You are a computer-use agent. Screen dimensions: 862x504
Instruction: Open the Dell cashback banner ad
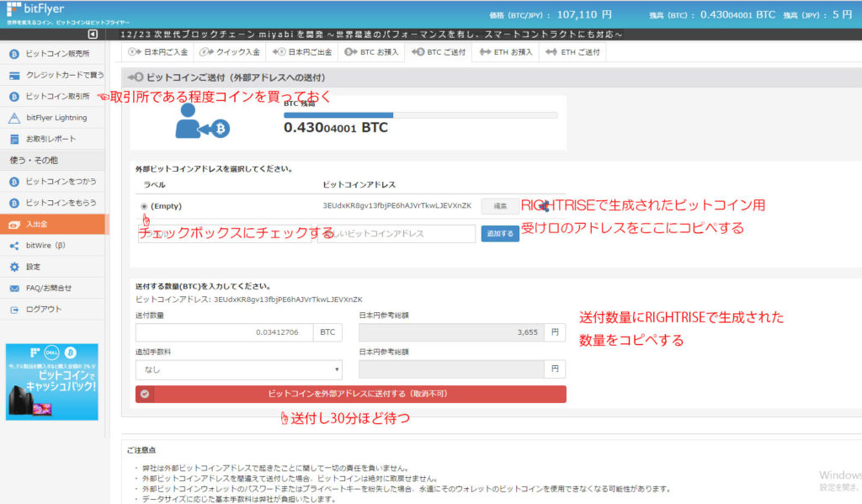(x=51, y=382)
